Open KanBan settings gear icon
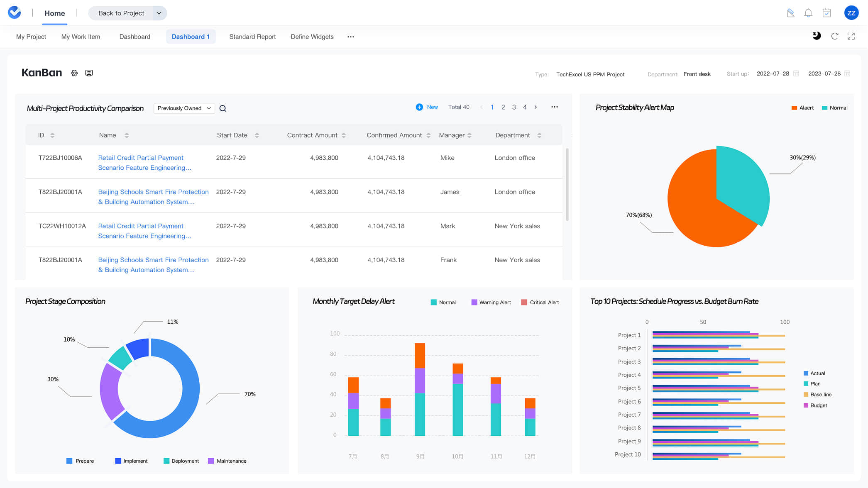The height and width of the screenshot is (488, 868). pyautogui.click(x=74, y=73)
